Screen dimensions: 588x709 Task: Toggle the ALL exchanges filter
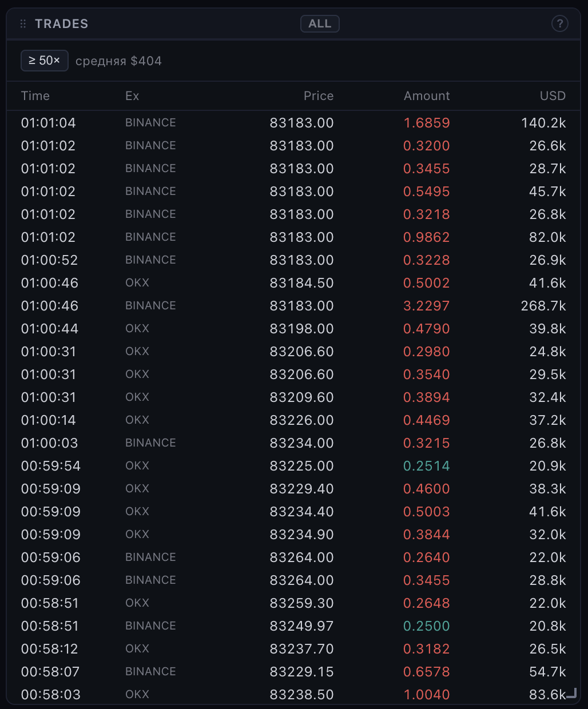coord(320,23)
